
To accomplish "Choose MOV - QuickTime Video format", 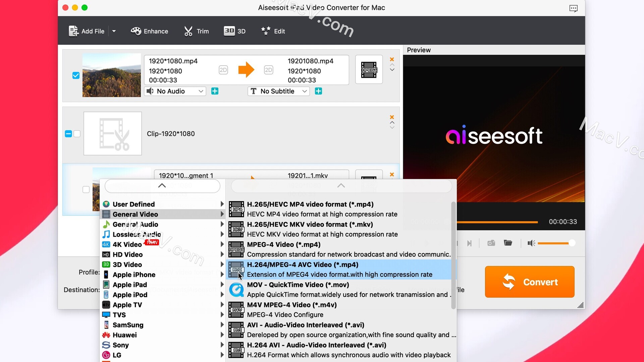I will click(339, 290).
